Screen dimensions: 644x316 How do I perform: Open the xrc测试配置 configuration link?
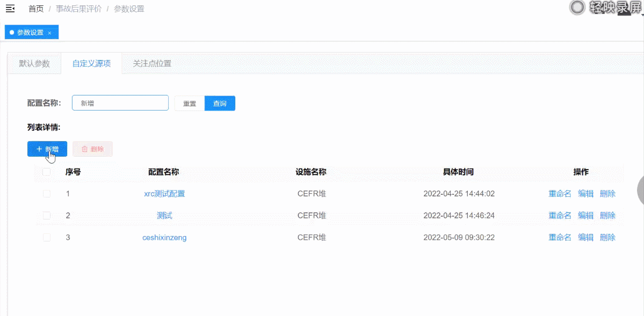pos(165,194)
